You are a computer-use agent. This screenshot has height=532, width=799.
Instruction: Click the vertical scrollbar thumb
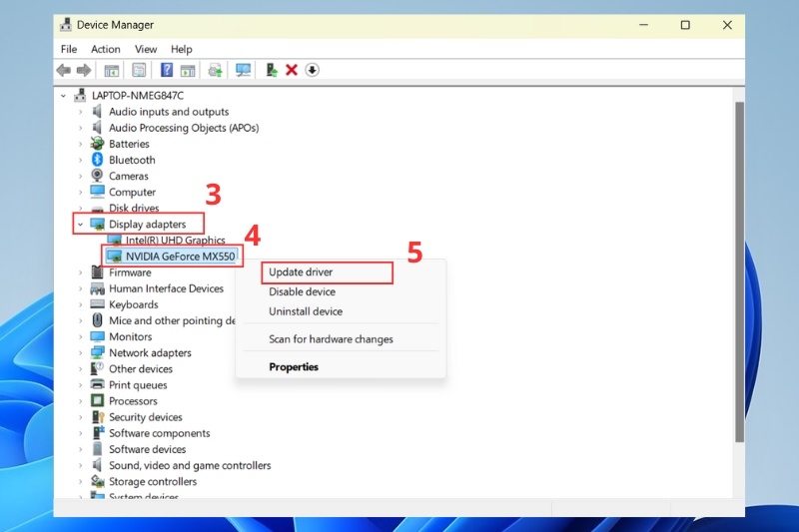coord(739,272)
